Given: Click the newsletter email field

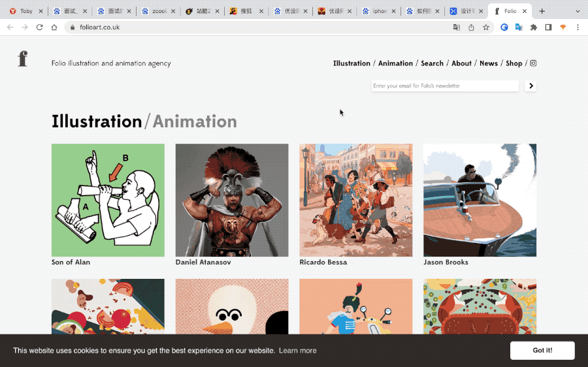Looking at the screenshot, I should pyautogui.click(x=445, y=86).
